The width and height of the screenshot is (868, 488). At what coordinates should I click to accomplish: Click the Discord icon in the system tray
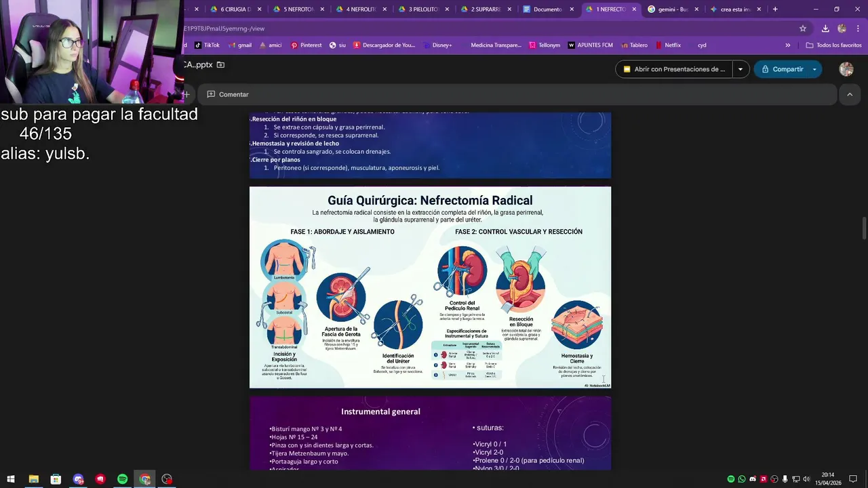753,479
